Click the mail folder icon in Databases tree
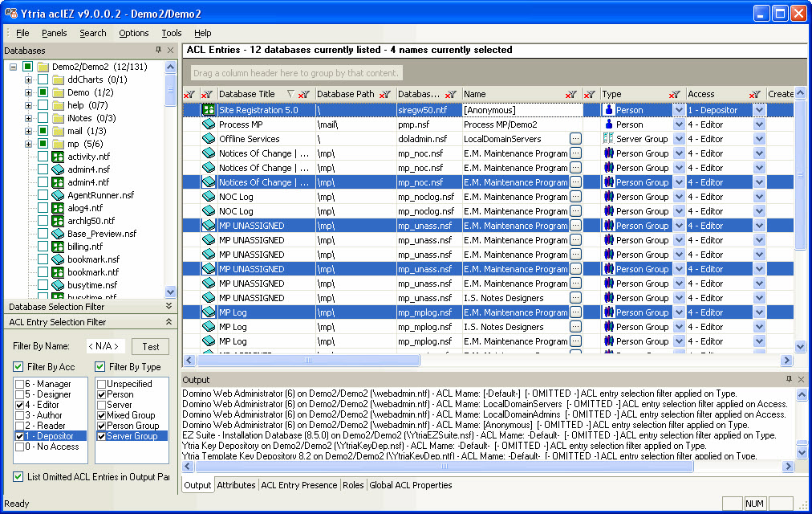Screen dimensions: 812x514 58,131
